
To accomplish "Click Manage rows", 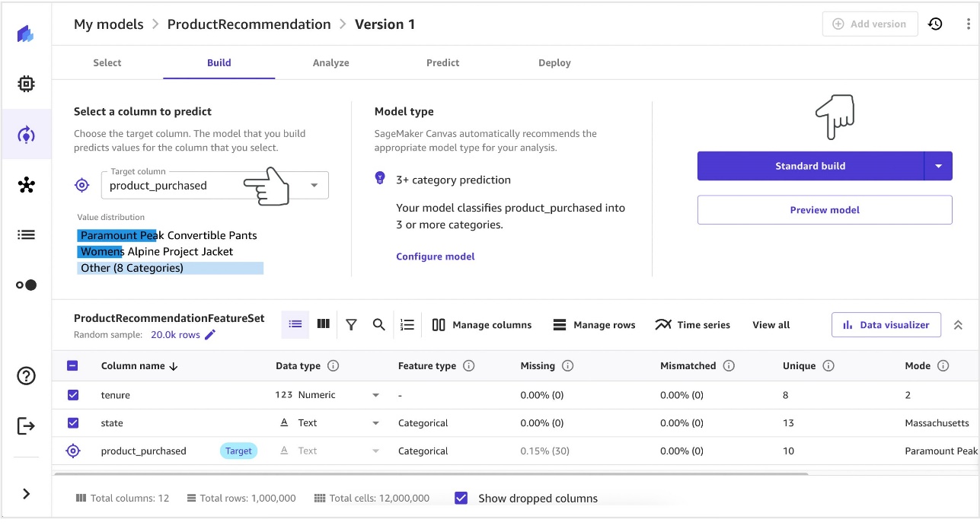I will pyautogui.click(x=594, y=325).
